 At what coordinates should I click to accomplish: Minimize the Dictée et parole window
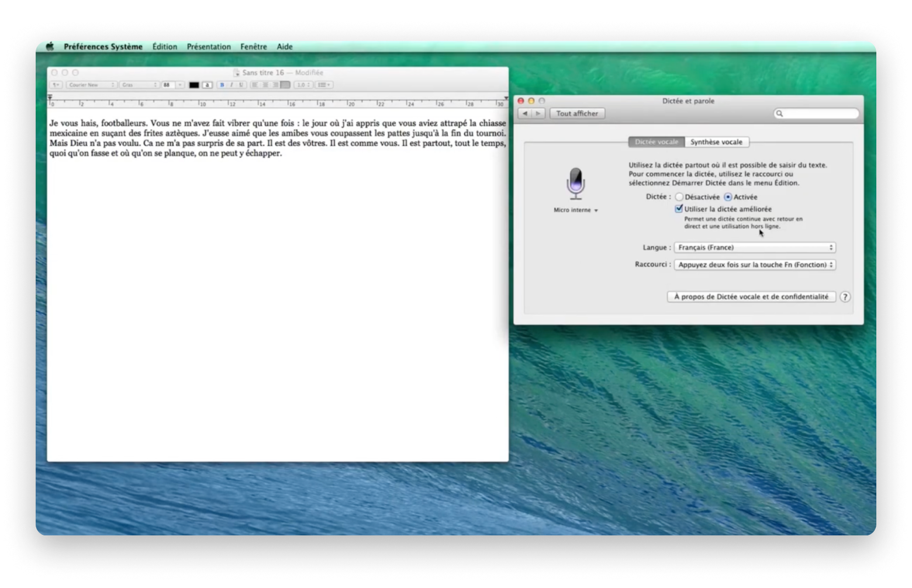tap(531, 101)
